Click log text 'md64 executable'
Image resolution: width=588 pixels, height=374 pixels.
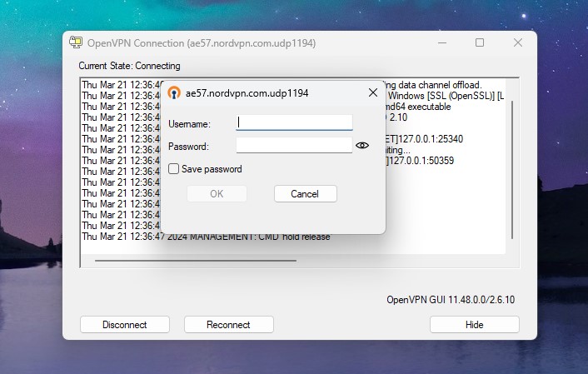[x=417, y=107]
